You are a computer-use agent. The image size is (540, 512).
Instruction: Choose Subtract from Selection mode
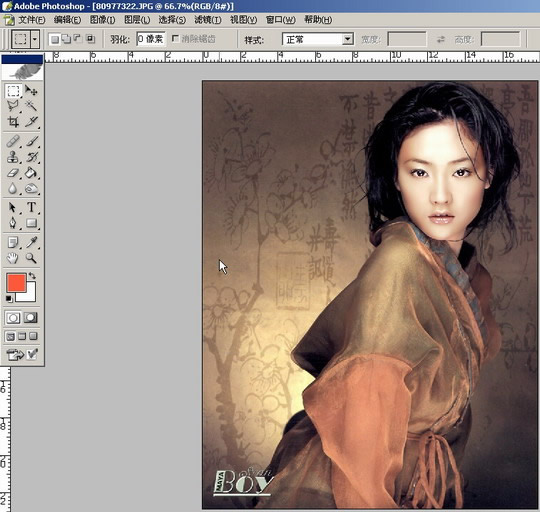[x=78, y=39]
